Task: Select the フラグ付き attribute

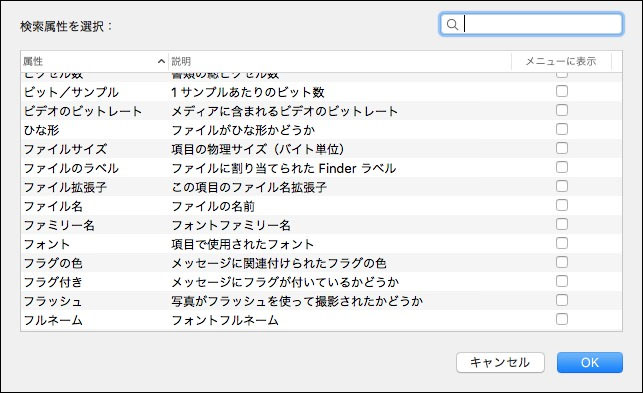Action: 53,282
